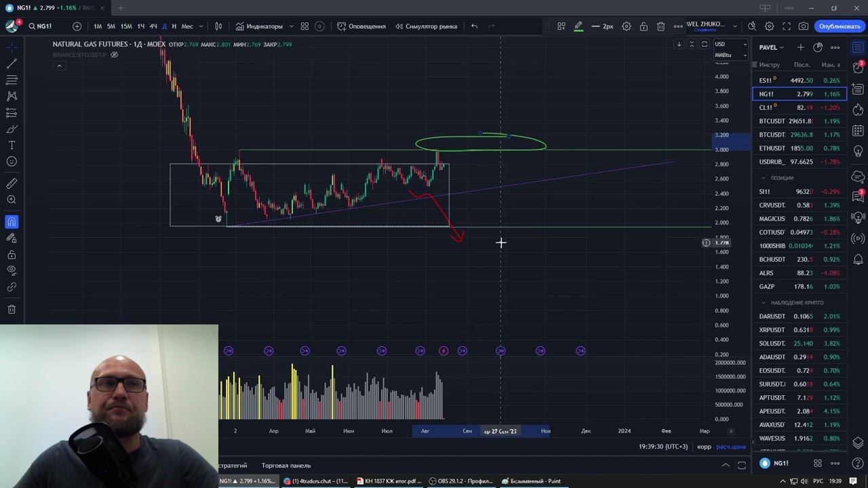The height and width of the screenshot is (488, 868).
Task: Activate the zoom in tool
Action: pyautogui.click(x=12, y=200)
